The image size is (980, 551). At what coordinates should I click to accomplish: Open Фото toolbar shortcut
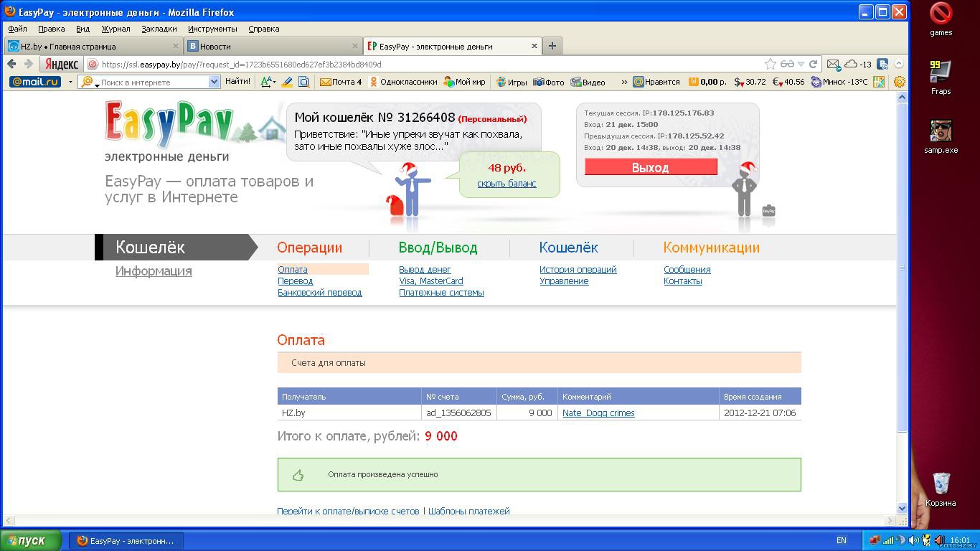[549, 82]
